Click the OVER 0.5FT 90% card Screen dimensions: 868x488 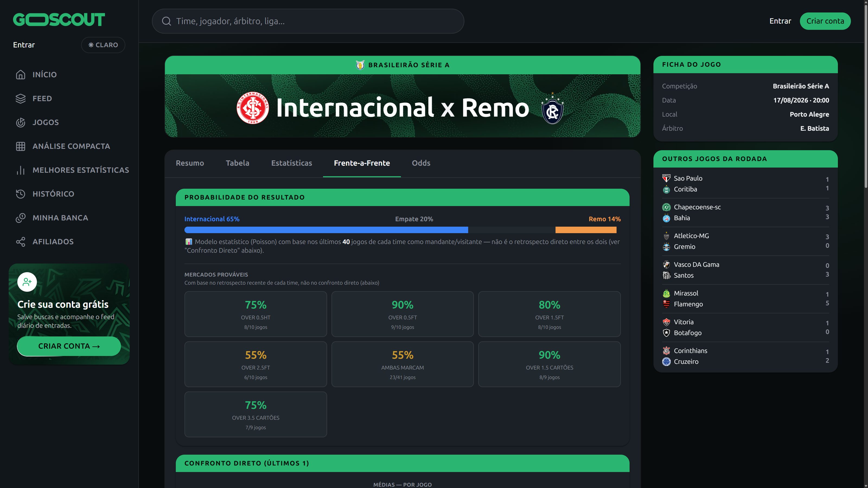[x=402, y=314]
